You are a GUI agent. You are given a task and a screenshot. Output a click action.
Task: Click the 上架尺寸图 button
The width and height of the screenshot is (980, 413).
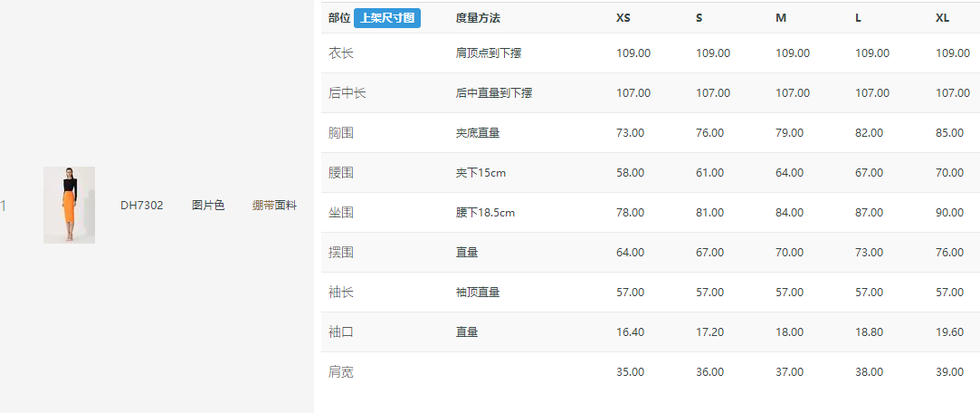[387, 18]
